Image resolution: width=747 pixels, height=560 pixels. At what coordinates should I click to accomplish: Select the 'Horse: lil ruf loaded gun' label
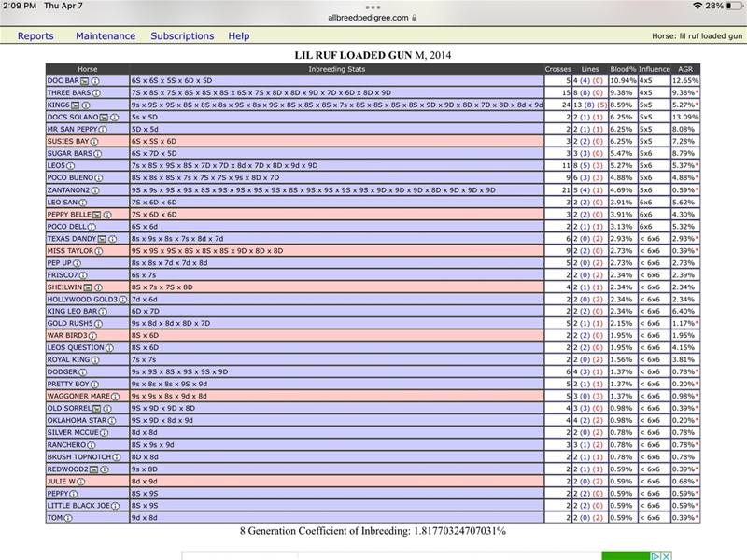tap(697, 36)
